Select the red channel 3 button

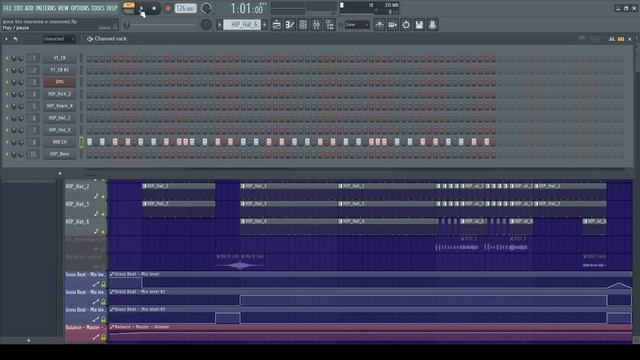(x=60, y=82)
